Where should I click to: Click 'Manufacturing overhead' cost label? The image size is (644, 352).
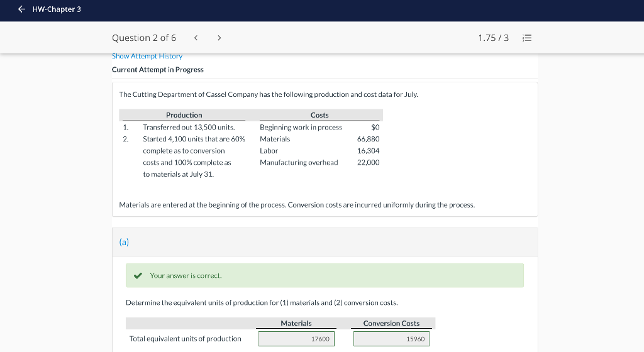point(299,162)
